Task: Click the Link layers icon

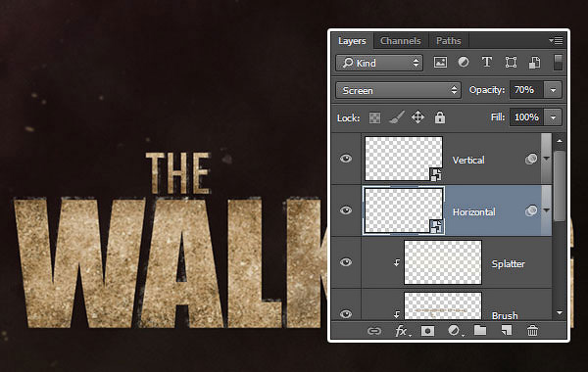Action: 374,331
